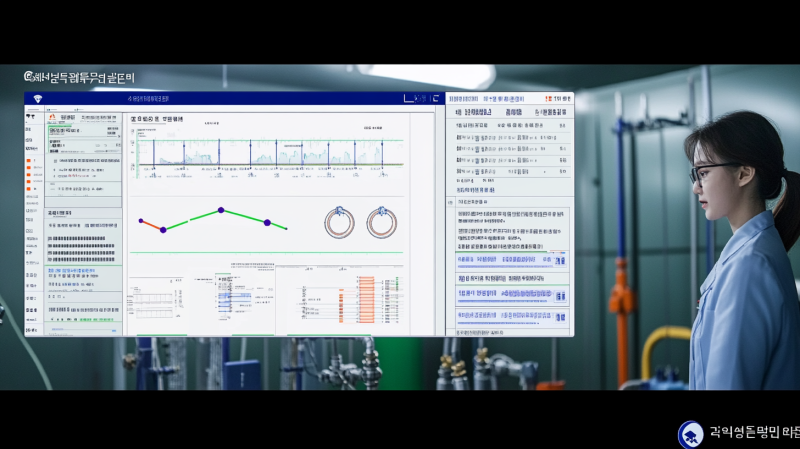Screen dimensions: 800x449
Task: Open the blue button ending third highlighted row
Action: (x=560, y=318)
